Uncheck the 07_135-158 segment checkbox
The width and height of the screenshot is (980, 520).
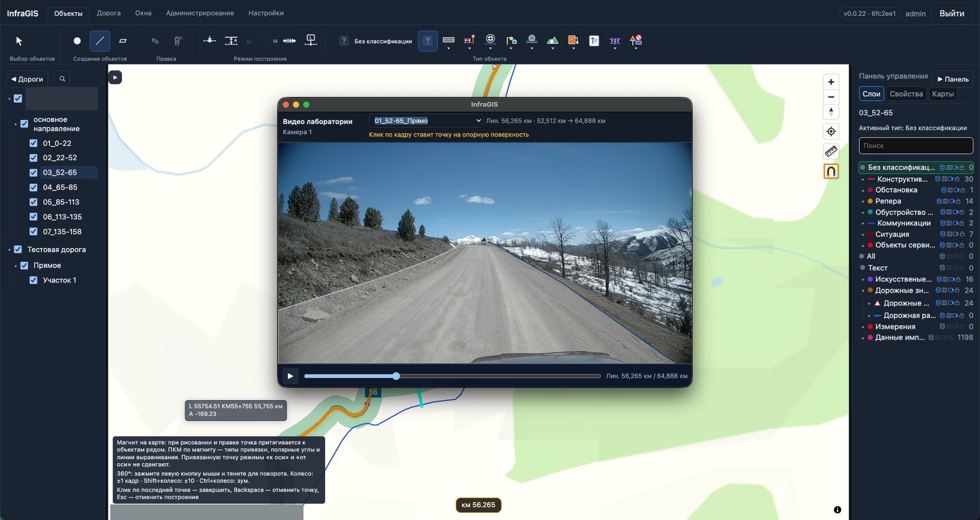click(x=33, y=232)
